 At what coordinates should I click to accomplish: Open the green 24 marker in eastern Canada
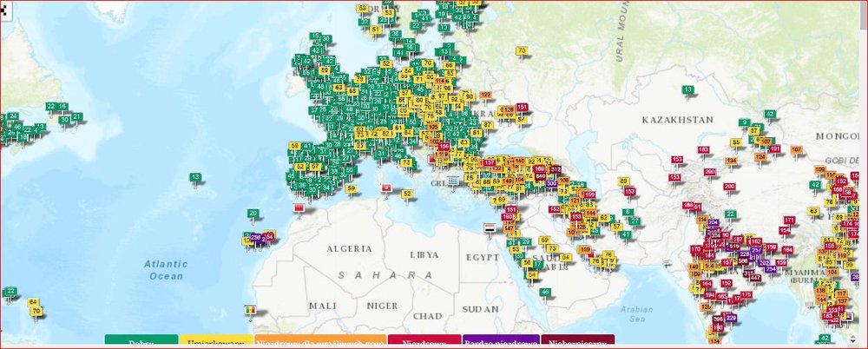(13, 116)
